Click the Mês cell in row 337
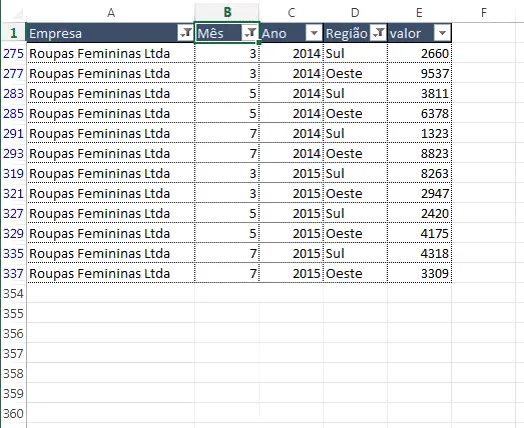This screenshot has width=524, height=428. [x=227, y=274]
